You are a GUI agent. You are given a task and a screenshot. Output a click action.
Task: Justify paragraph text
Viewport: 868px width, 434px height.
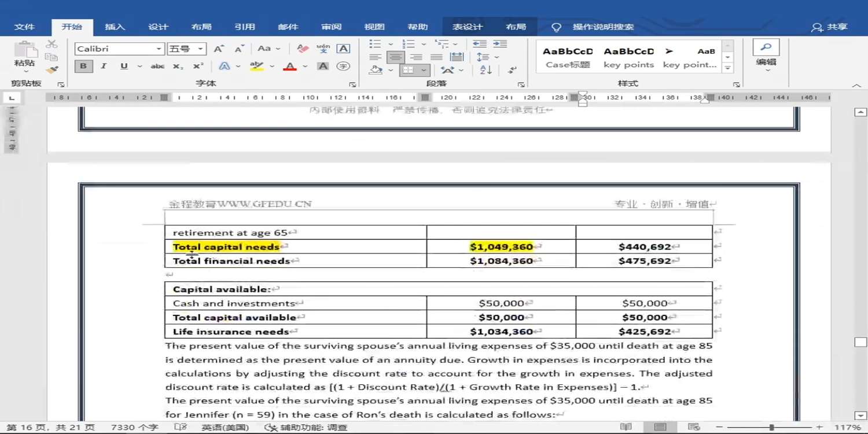tap(436, 57)
